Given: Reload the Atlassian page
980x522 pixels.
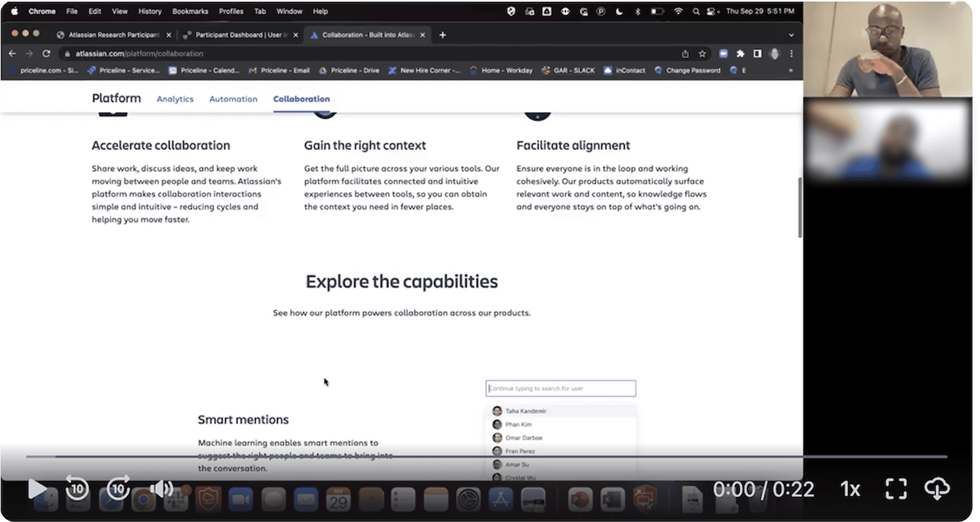Looking at the screenshot, I should (46, 54).
